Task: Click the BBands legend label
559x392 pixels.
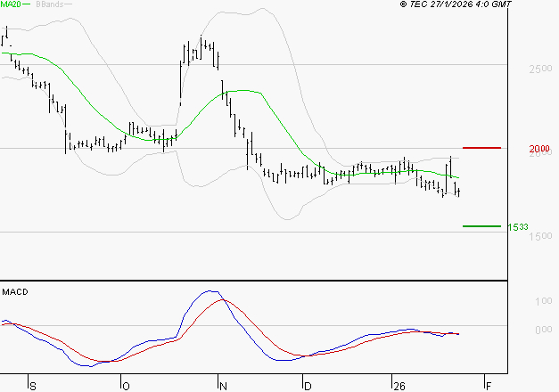Action: tap(50, 4)
